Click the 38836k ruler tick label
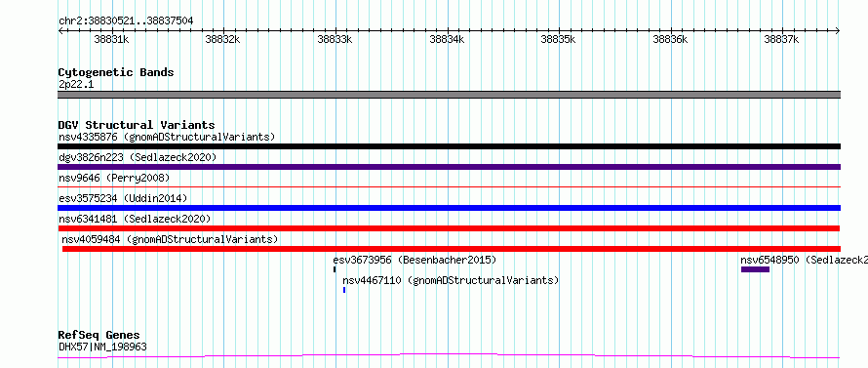 point(670,39)
